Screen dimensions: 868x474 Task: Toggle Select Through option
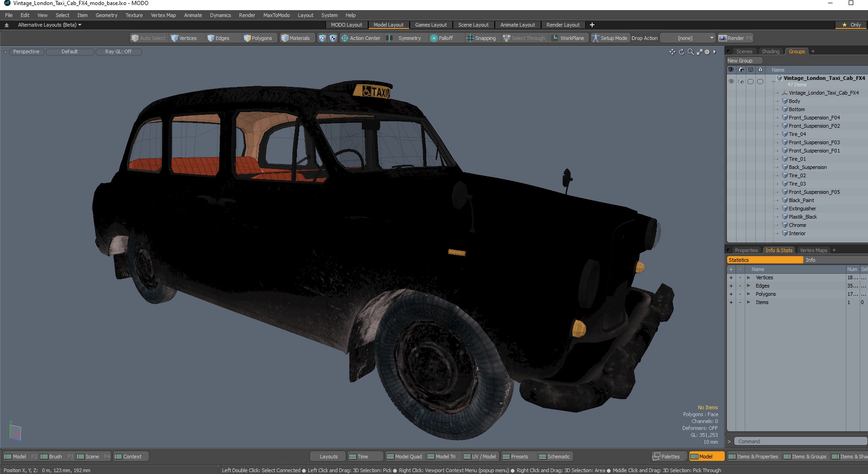click(x=524, y=38)
